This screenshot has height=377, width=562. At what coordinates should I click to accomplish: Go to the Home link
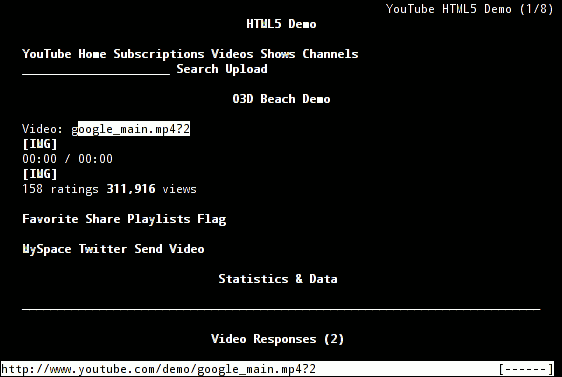[92, 54]
